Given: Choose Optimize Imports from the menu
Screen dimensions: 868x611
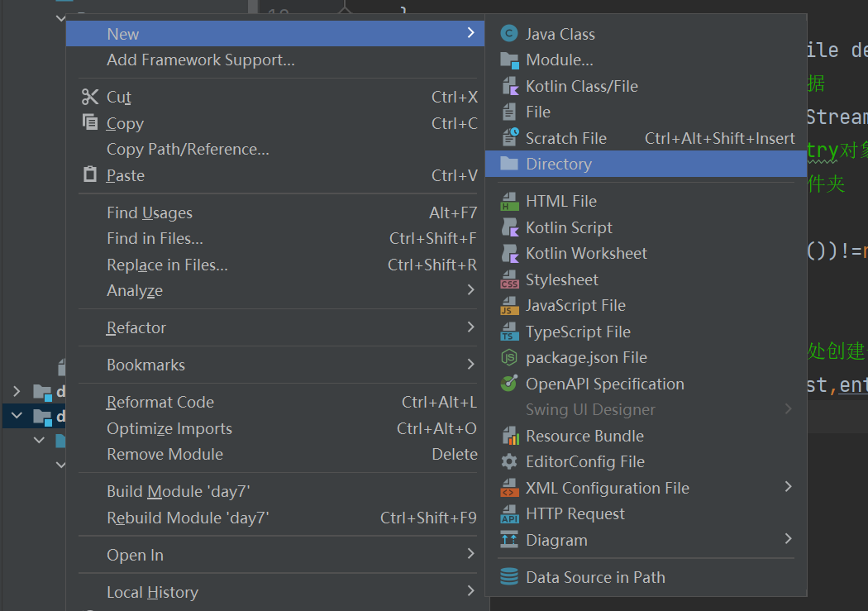Looking at the screenshot, I should pos(169,428).
